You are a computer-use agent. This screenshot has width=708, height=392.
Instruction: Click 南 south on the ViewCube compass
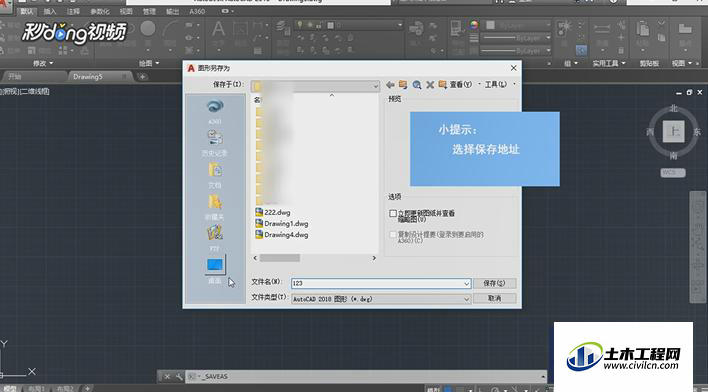pyautogui.click(x=674, y=156)
